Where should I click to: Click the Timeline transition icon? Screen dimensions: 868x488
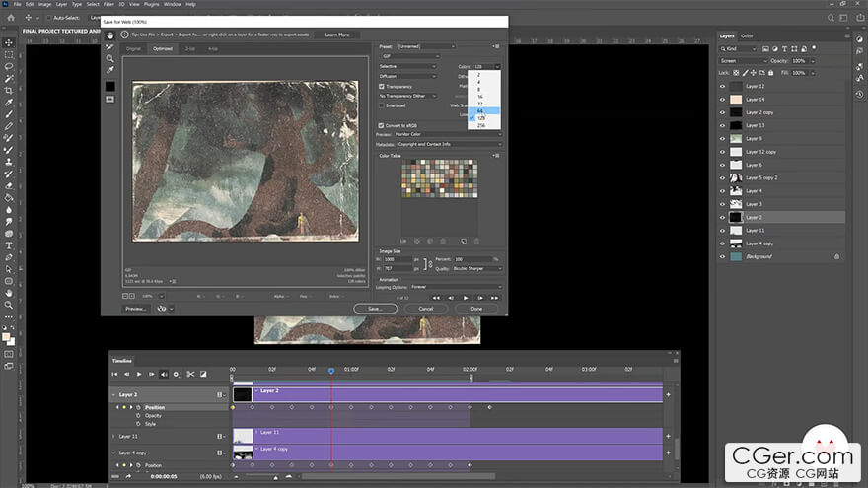click(x=203, y=374)
